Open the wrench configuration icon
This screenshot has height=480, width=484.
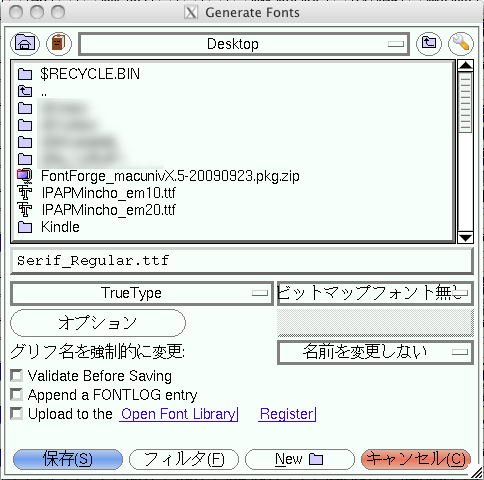(461, 43)
